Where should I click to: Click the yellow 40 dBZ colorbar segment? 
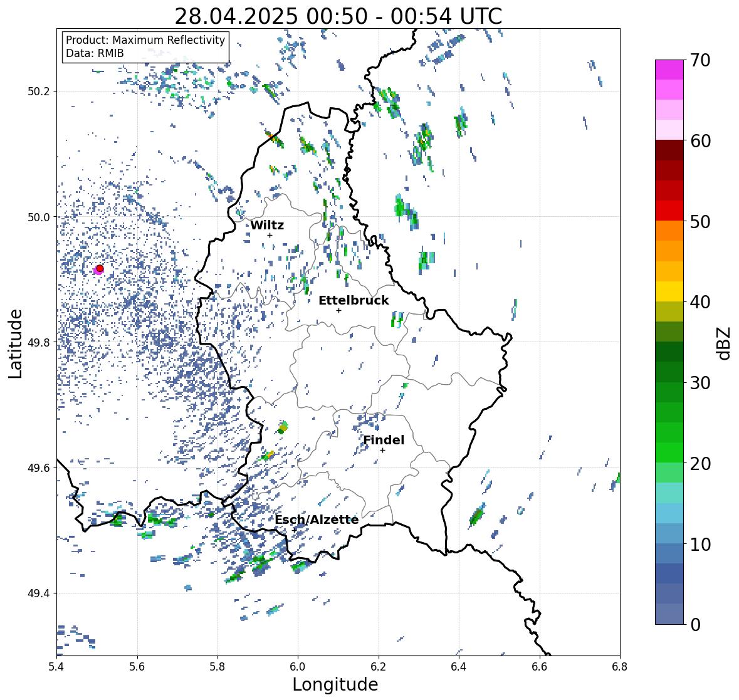click(669, 291)
